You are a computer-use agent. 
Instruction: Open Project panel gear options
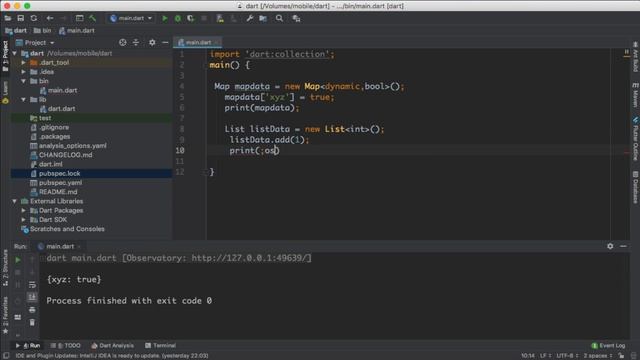pyautogui.click(x=152, y=42)
